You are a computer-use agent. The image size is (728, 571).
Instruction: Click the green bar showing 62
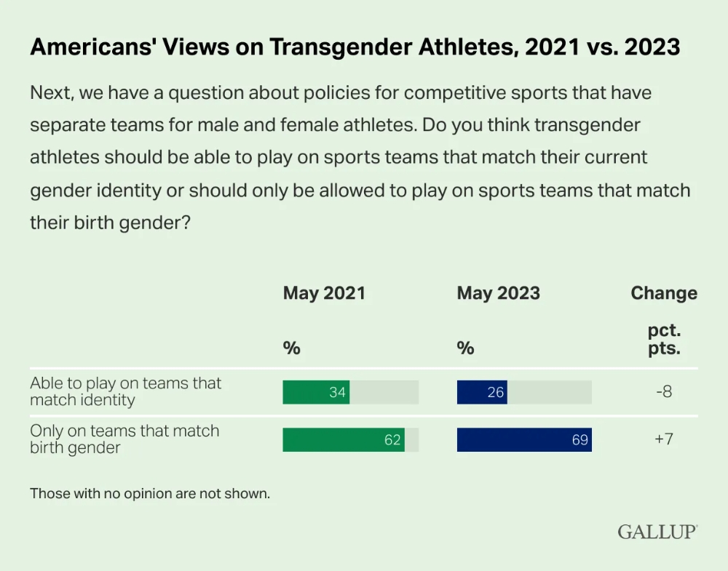[x=344, y=439]
